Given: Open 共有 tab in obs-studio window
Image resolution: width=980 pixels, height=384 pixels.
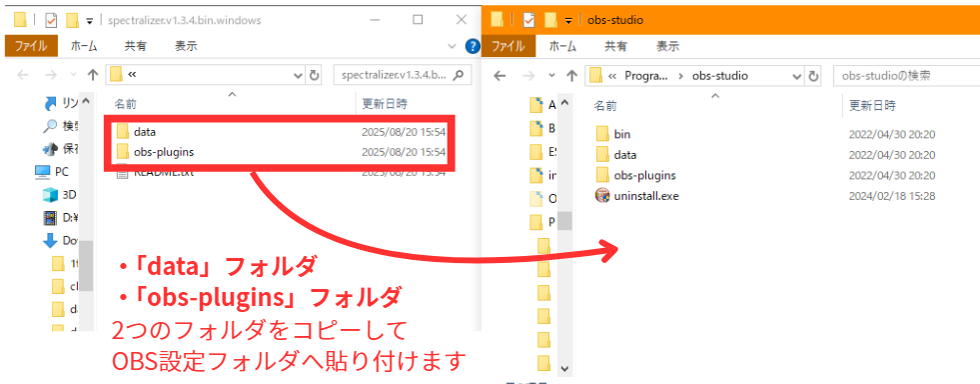Looking at the screenshot, I should pyautogui.click(x=615, y=46).
